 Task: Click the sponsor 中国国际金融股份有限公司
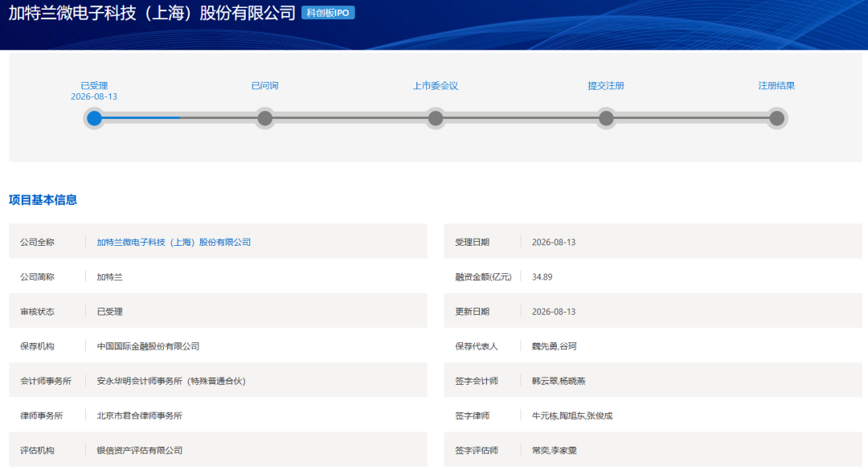tap(148, 346)
